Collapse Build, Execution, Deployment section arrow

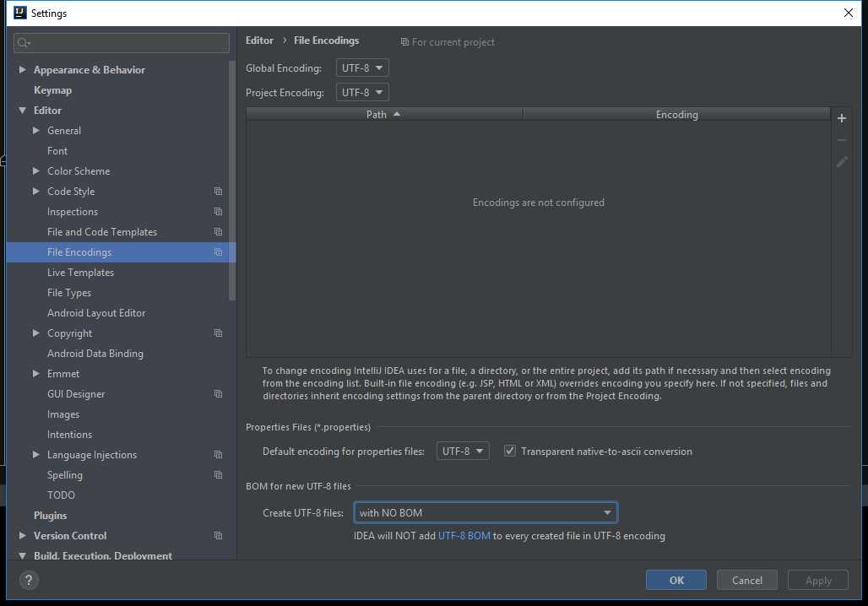click(x=22, y=555)
